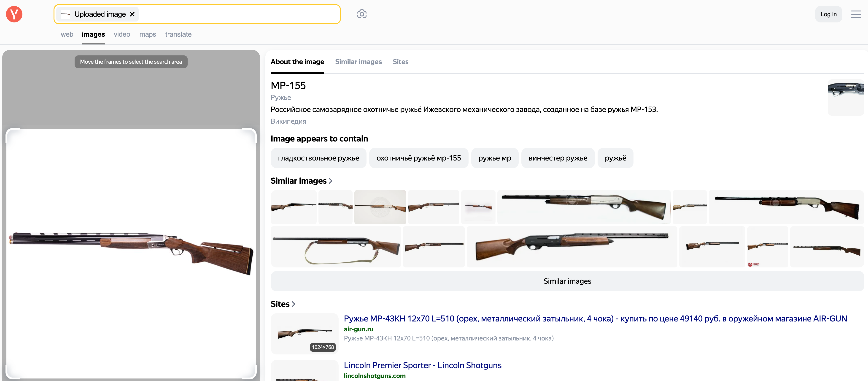The height and width of the screenshot is (381, 868).
Task: Open camera image search icon
Action: tap(361, 14)
